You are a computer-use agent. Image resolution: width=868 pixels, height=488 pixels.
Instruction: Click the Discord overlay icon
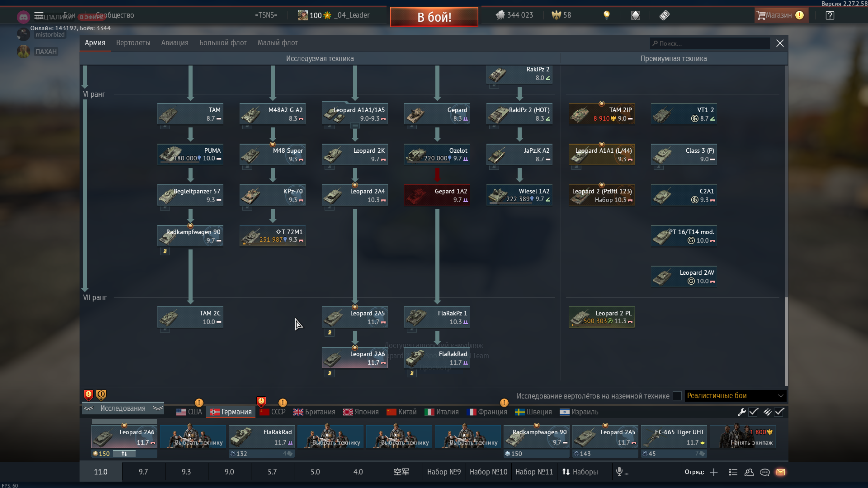click(x=24, y=17)
